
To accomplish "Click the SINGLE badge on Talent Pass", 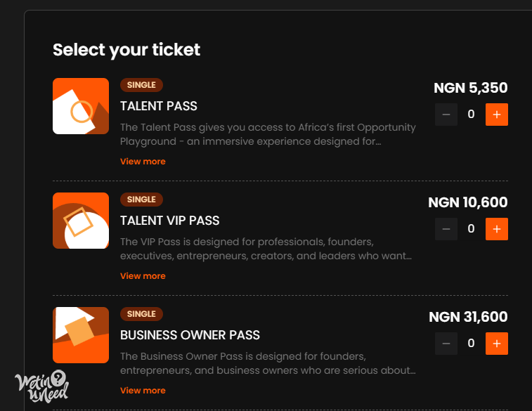I will pyautogui.click(x=141, y=85).
